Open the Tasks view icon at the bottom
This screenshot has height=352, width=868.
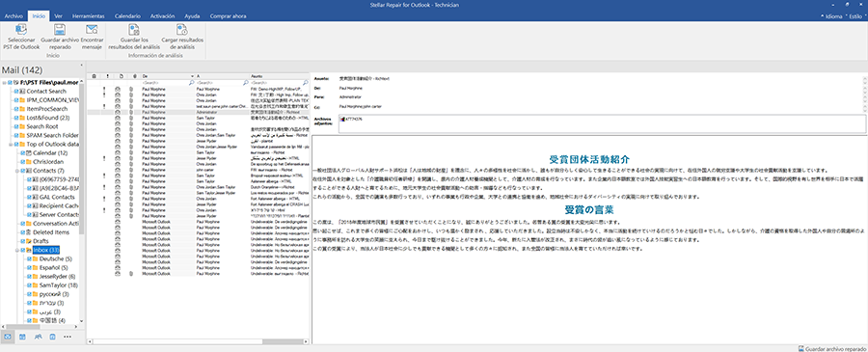coord(53,337)
